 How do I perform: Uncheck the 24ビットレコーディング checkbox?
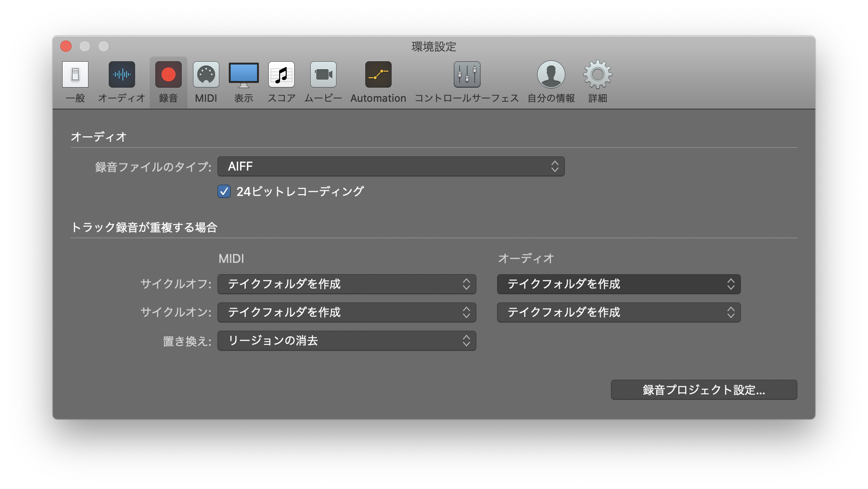tap(224, 192)
